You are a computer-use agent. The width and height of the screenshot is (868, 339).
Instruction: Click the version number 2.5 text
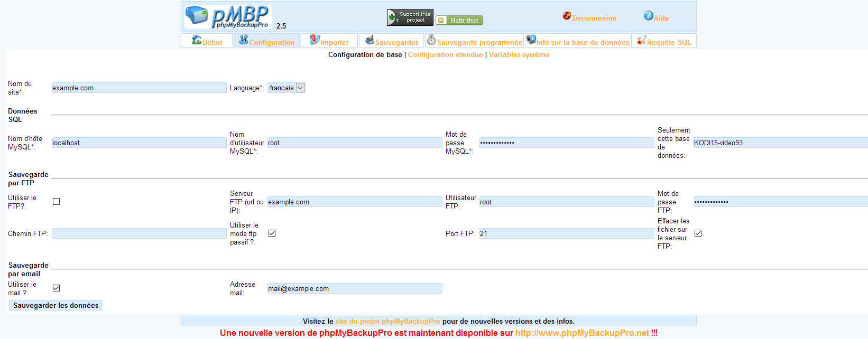pos(281,26)
